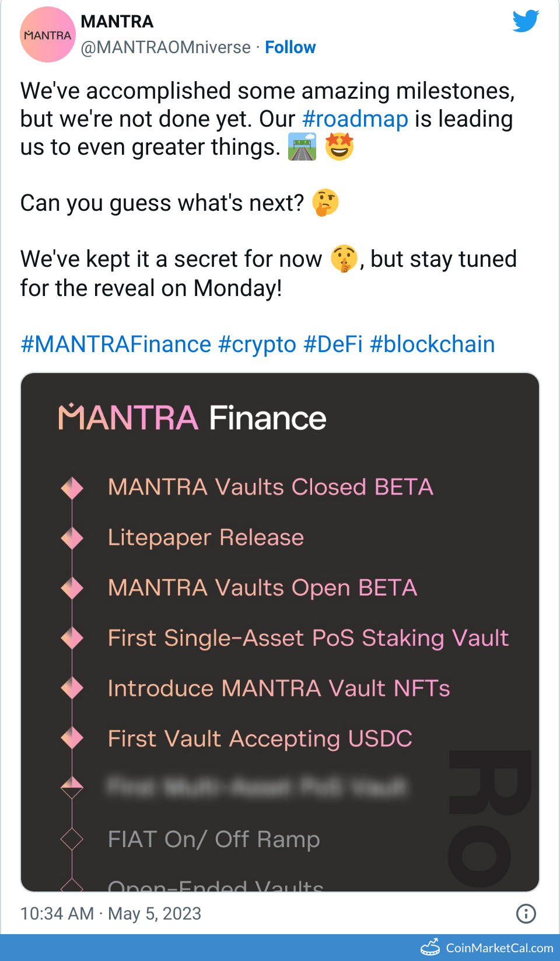Follow the MANTRA account
560x961 pixels.
click(290, 47)
